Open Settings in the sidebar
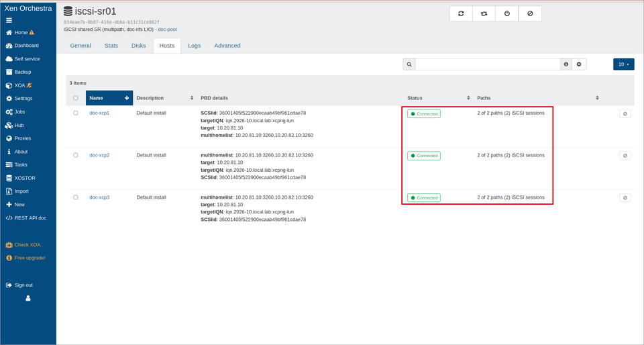644x345 pixels. click(19, 99)
